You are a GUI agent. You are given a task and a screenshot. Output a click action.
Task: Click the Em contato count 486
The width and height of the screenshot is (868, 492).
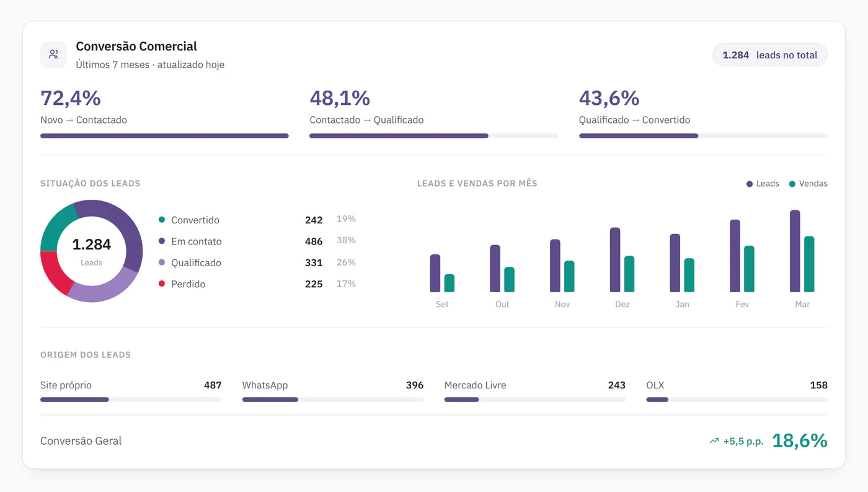pyautogui.click(x=314, y=241)
